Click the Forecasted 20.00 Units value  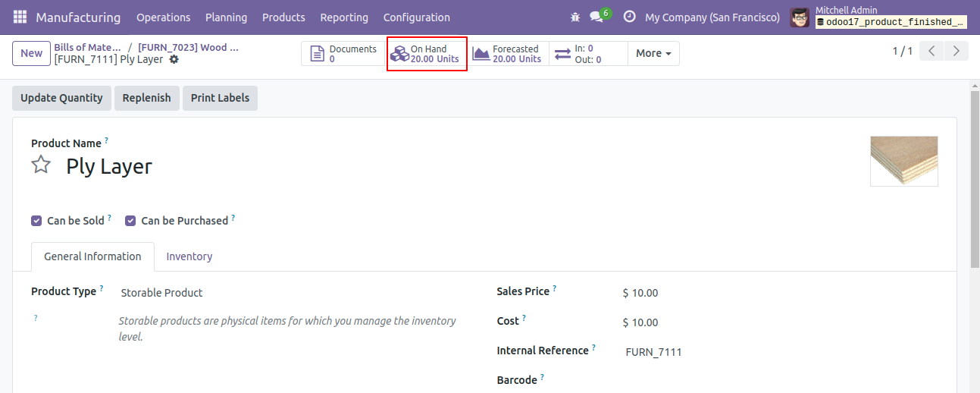(517, 58)
